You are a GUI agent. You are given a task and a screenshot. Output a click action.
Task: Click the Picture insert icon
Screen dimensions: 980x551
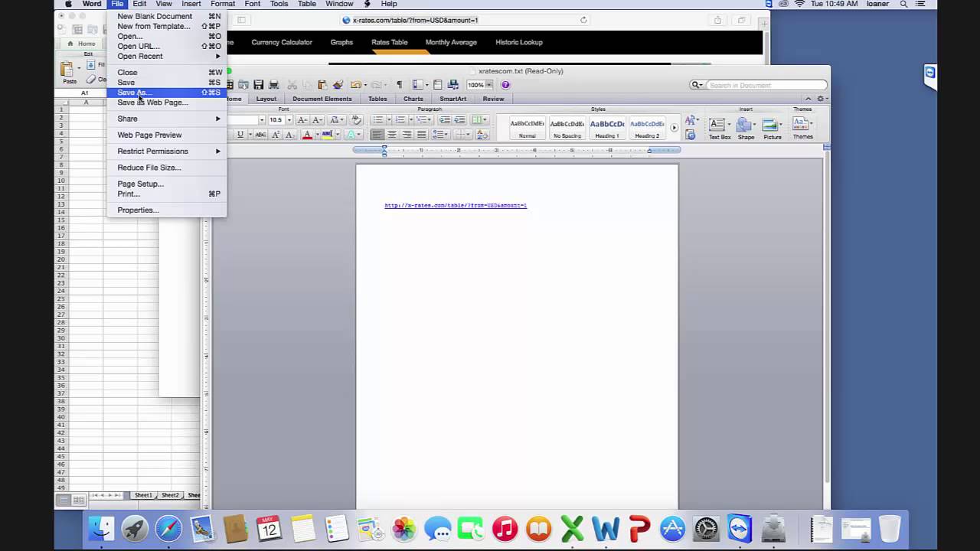773,128
